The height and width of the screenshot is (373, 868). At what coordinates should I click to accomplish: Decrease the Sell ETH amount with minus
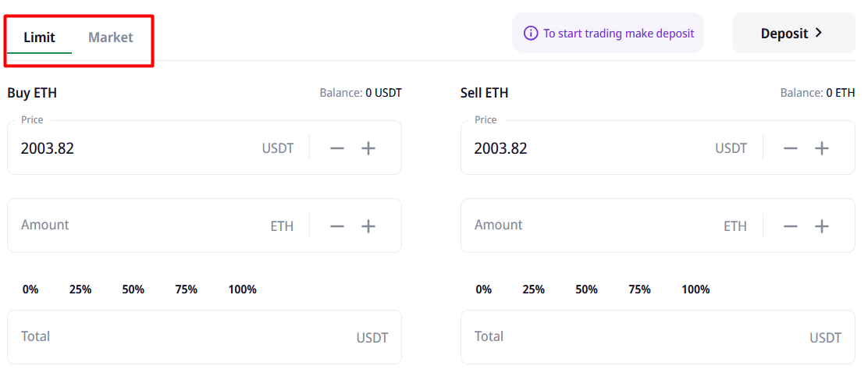click(791, 226)
